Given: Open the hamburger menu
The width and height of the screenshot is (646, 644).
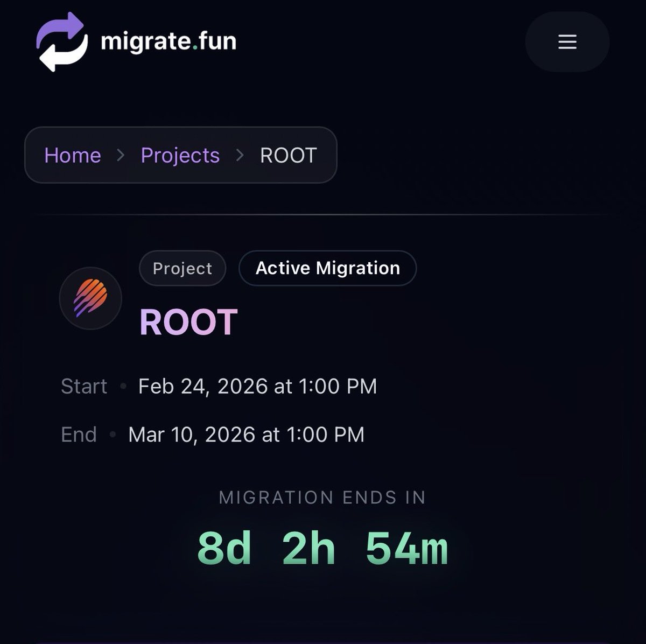Looking at the screenshot, I should (x=567, y=42).
